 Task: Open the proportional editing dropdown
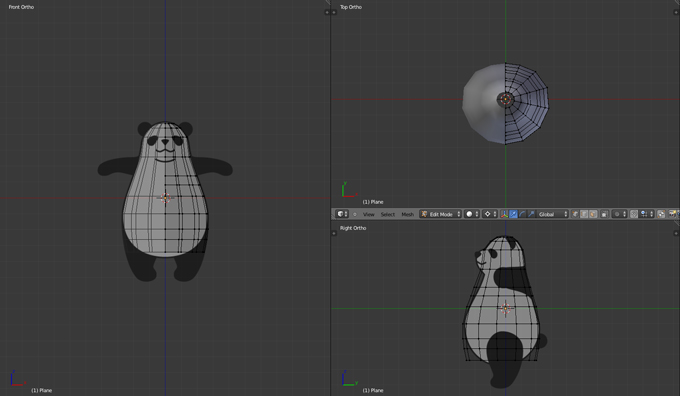pyautogui.click(x=620, y=214)
